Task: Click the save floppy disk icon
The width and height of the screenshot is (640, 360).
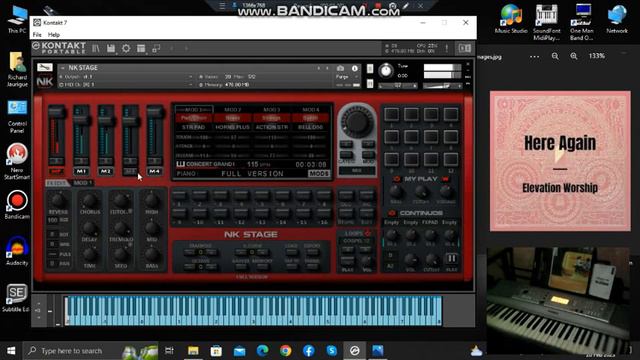Action: (x=111, y=49)
